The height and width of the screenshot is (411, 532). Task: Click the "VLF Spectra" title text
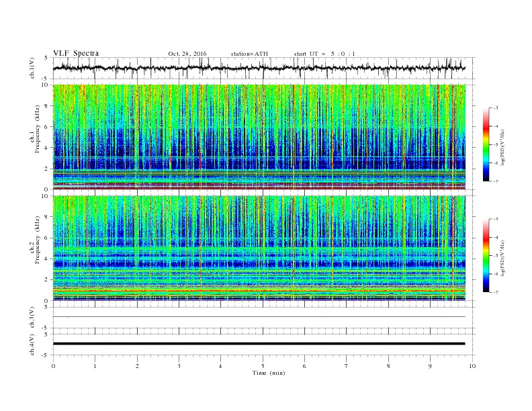(76, 53)
